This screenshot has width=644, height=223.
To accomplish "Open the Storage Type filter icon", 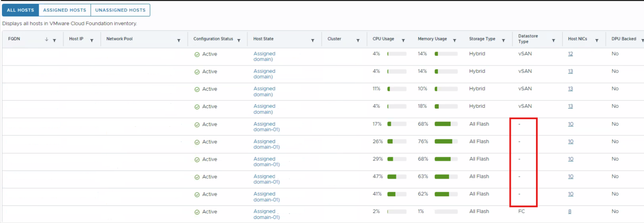I will coord(503,40).
